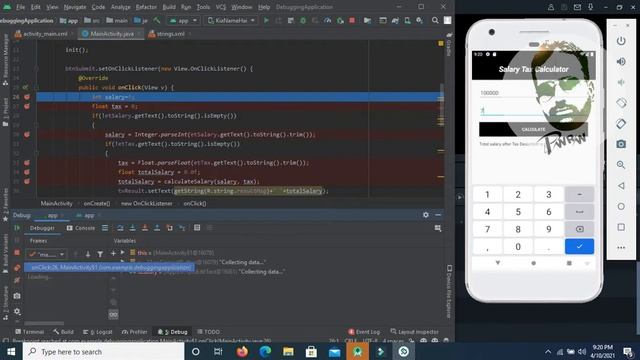Toggle breakpoint on float totalSalary line

(x=27, y=172)
